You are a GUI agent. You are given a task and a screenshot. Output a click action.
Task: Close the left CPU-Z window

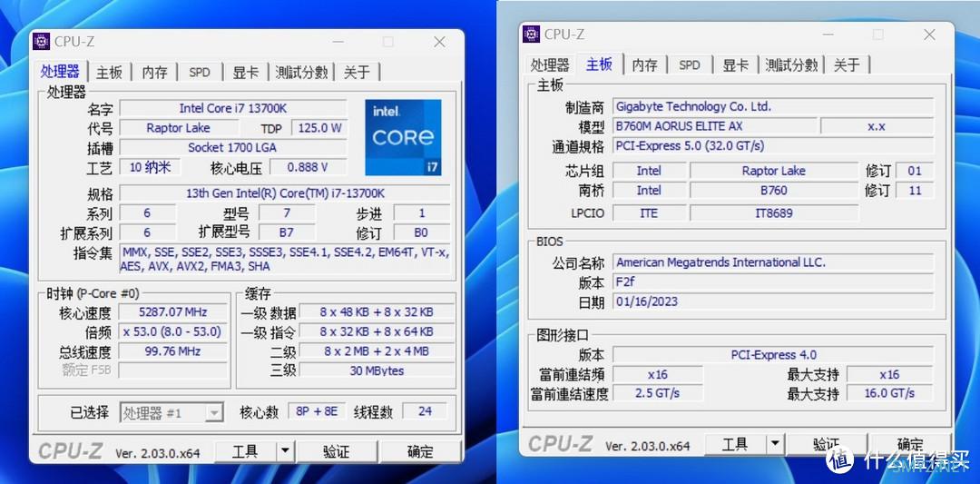point(440,42)
